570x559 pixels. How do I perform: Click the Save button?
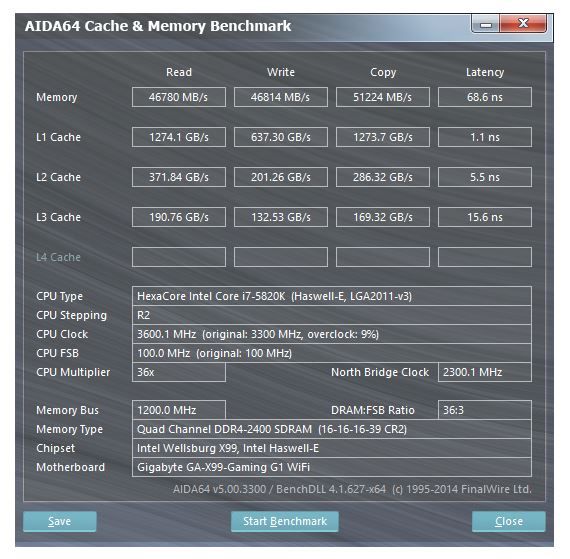tap(60, 521)
